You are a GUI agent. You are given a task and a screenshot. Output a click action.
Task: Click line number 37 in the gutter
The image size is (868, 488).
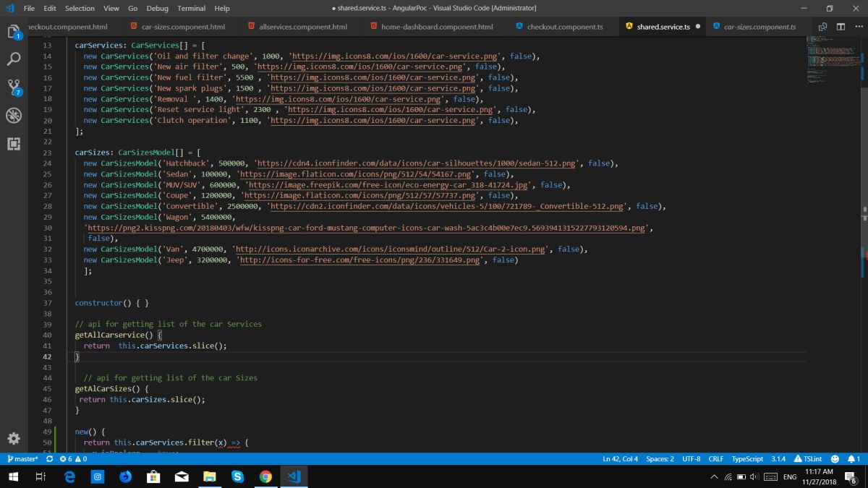tap(47, 303)
